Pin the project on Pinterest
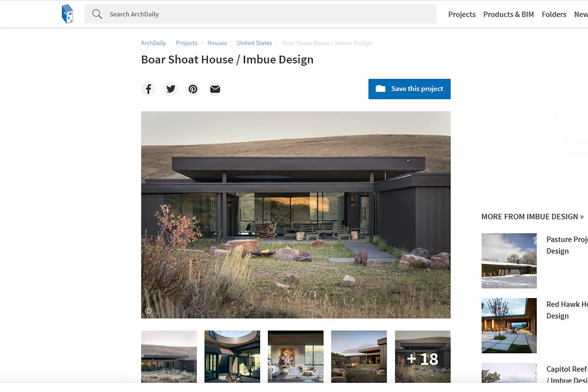The width and height of the screenshot is (588, 392). 193,89
